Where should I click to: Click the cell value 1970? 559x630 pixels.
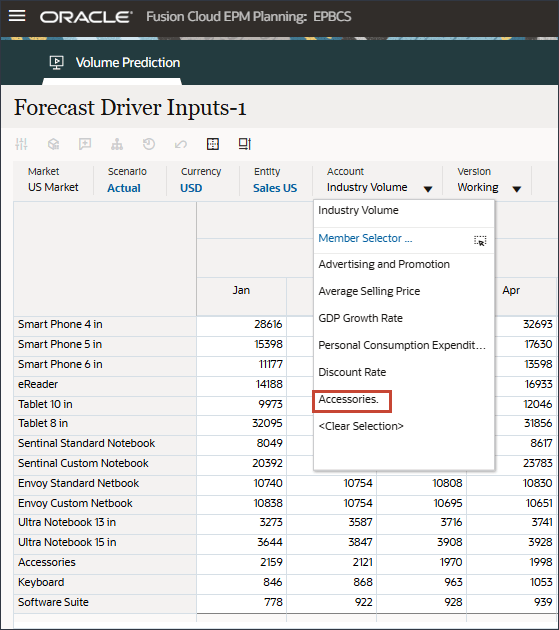click(x=422, y=565)
